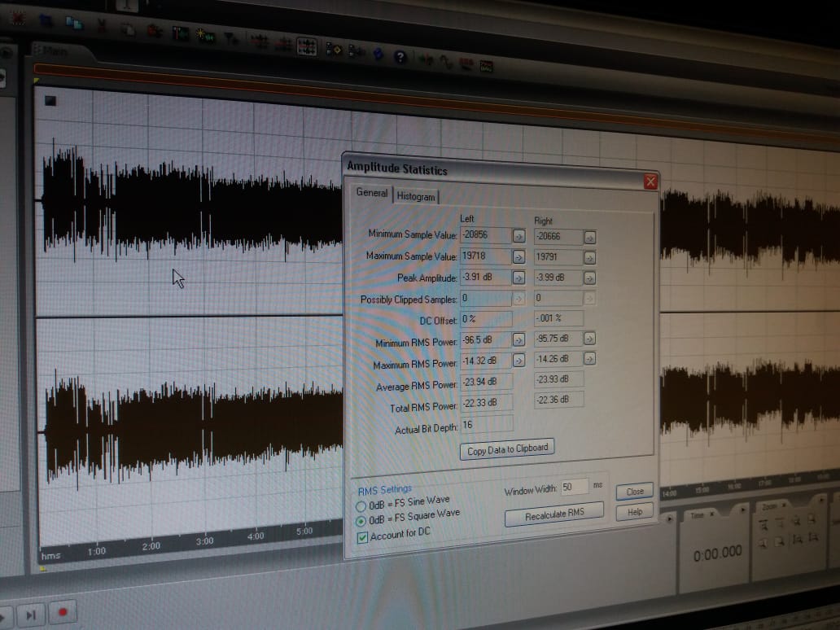Screen dimensions: 840x630
Task: Switch to the Histogram tab
Action: tap(416, 197)
